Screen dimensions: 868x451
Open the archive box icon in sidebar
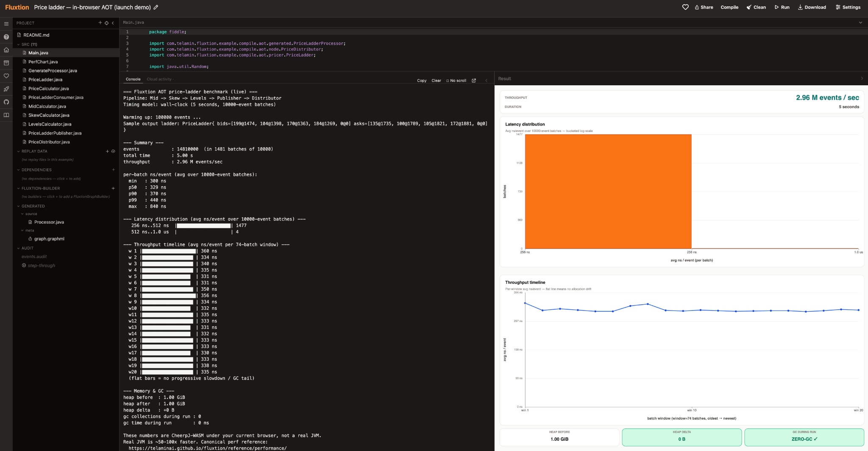point(6,63)
